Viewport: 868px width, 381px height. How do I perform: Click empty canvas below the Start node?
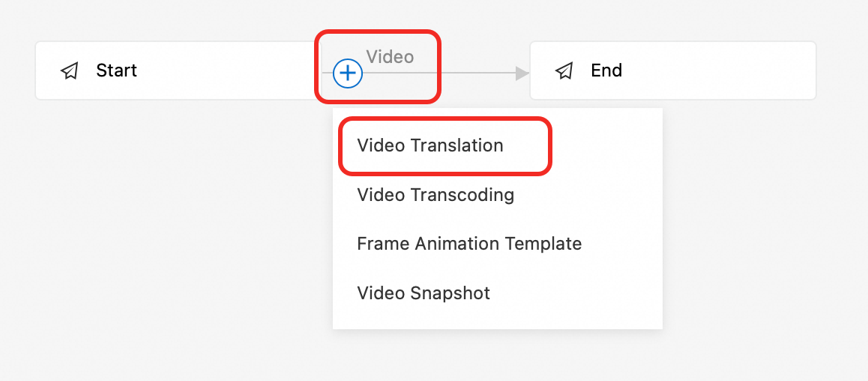point(166,221)
